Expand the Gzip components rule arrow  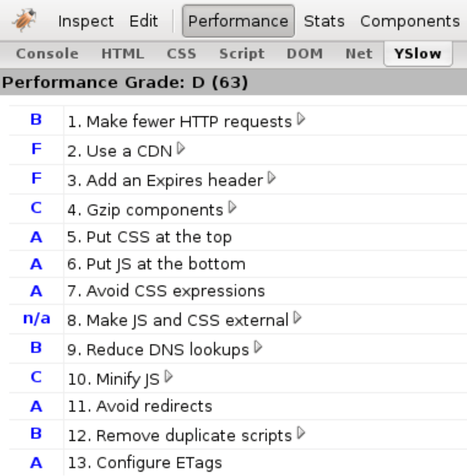pyautogui.click(x=232, y=208)
